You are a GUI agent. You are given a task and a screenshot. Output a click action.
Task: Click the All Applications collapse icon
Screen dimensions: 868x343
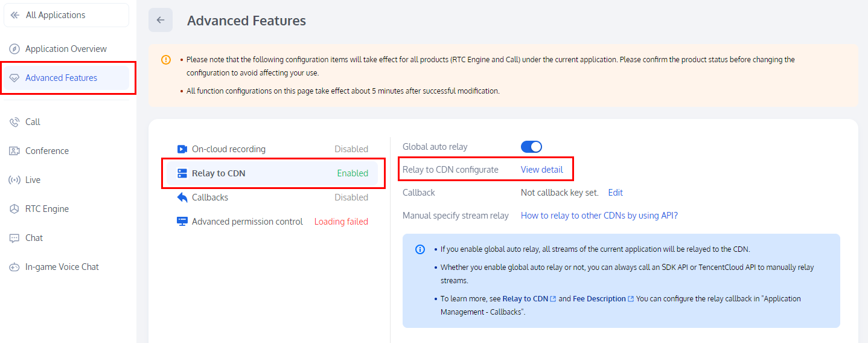(x=15, y=15)
